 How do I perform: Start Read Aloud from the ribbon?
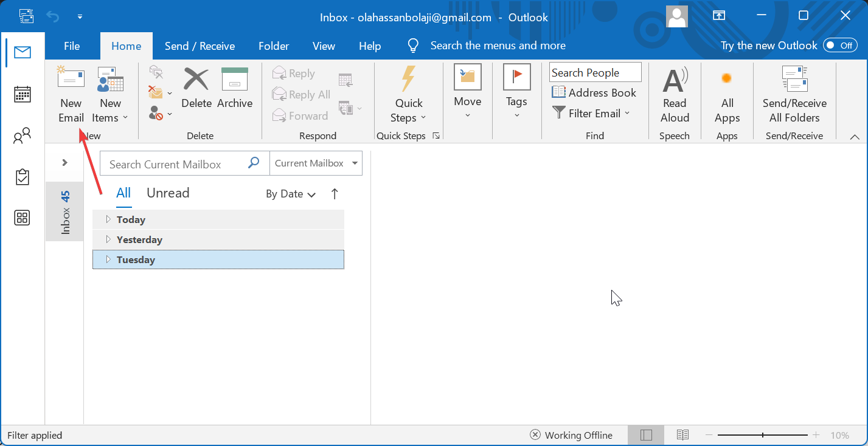tap(675, 94)
